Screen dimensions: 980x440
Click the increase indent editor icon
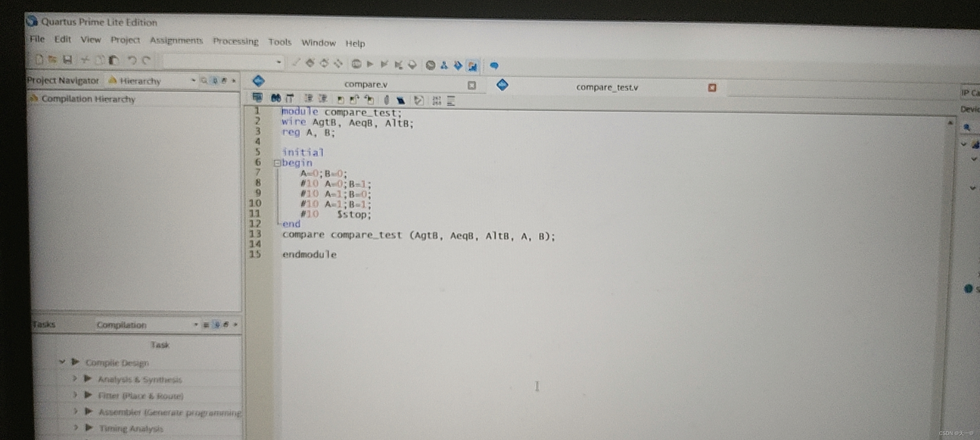coord(309,98)
